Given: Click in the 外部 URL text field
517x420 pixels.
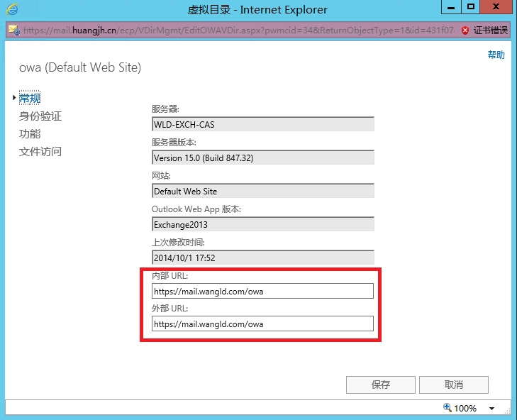Looking at the screenshot, I should [x=262, y=324].
